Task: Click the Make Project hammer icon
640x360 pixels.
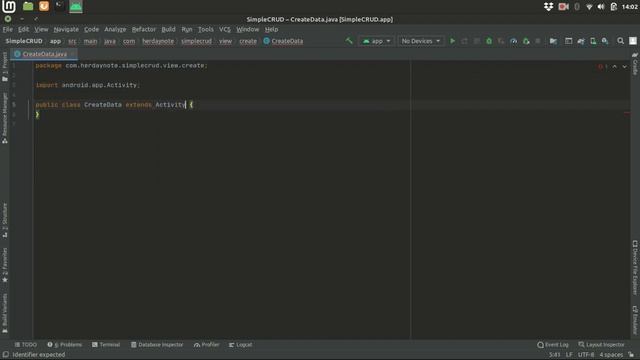Action: pos(349,41)
